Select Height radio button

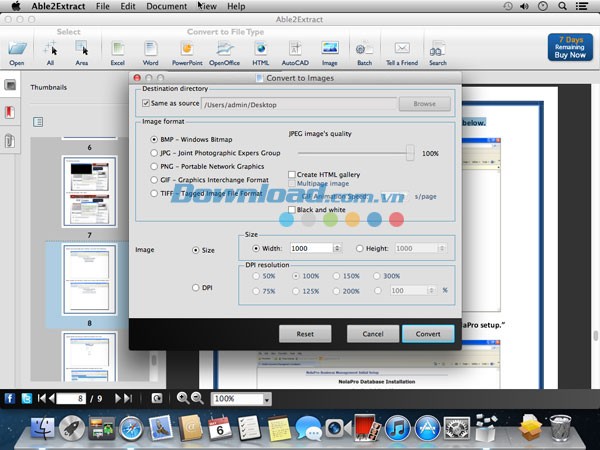pyautogui.click(x=359, y=248)
